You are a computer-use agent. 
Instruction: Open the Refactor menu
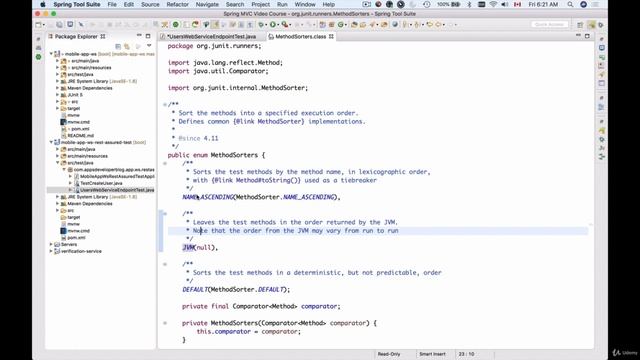click(x=178, y=4)
